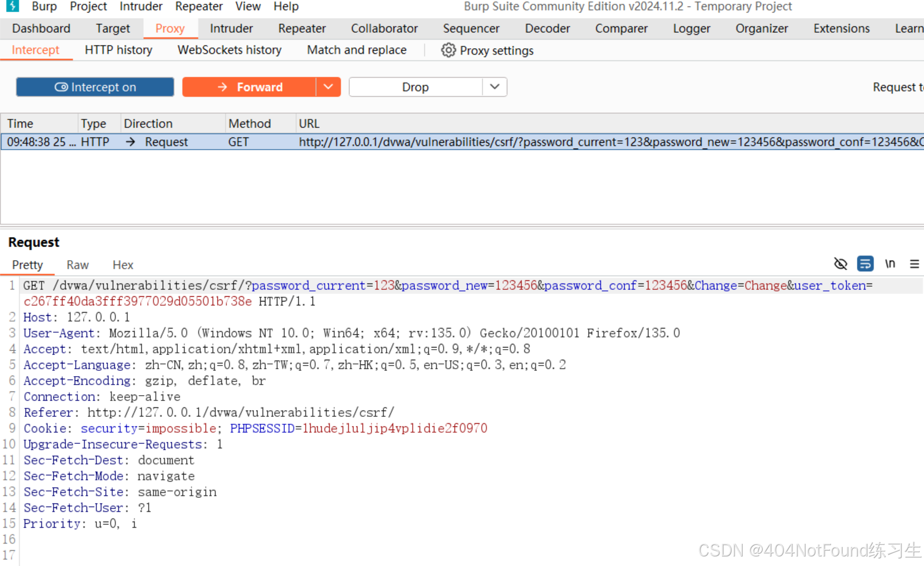Open the Collaborator tab

click(384, 29)
